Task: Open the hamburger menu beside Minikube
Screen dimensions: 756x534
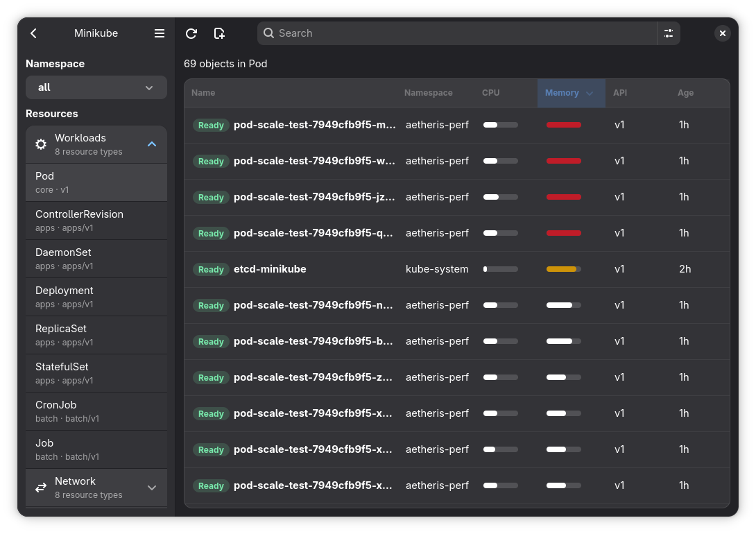Action: tap(159, 33)
